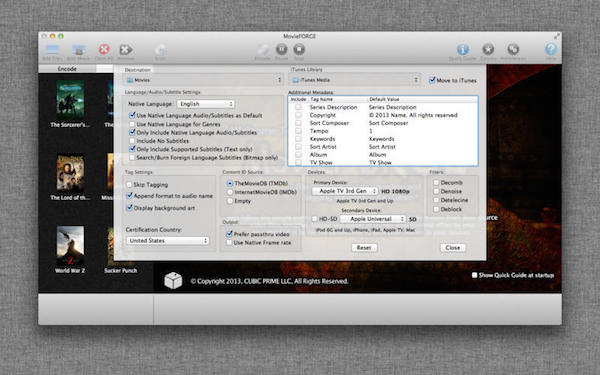Open the Help question mark icon
The width and height of the screenshot is (600, 375).
pyautogui.click(x=551, y=49)
